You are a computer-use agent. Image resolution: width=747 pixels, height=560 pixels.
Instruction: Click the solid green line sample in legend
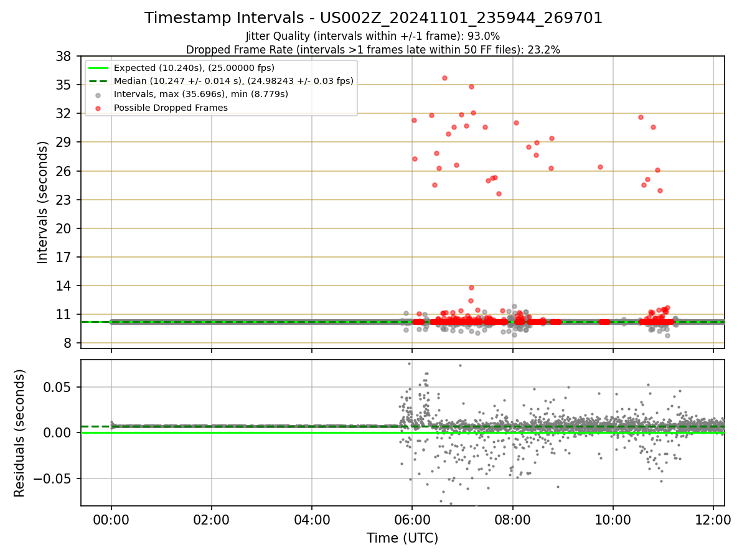[x=99, y=68]
